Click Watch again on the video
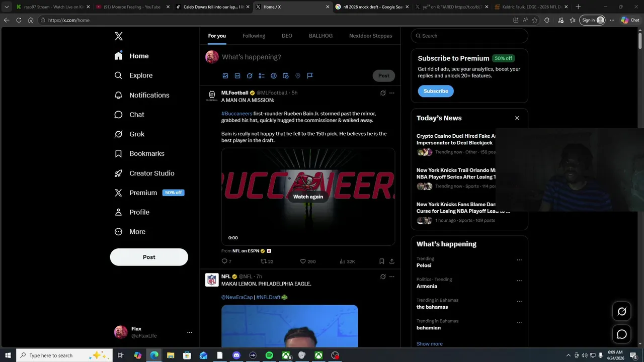This screenshot has height=362, width=644. point(308,197)
